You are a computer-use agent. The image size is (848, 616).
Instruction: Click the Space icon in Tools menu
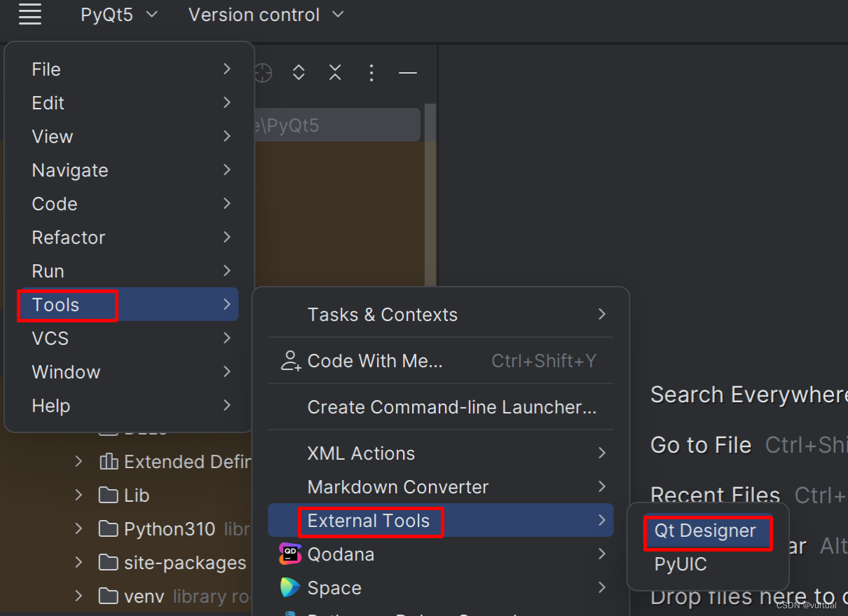[290, 588]
